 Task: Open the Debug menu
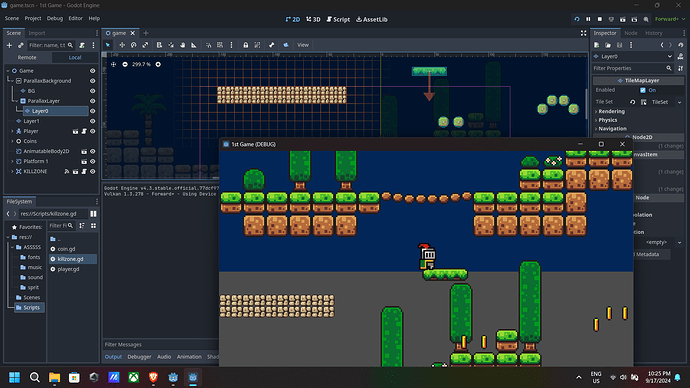click(x=55, y=18)
